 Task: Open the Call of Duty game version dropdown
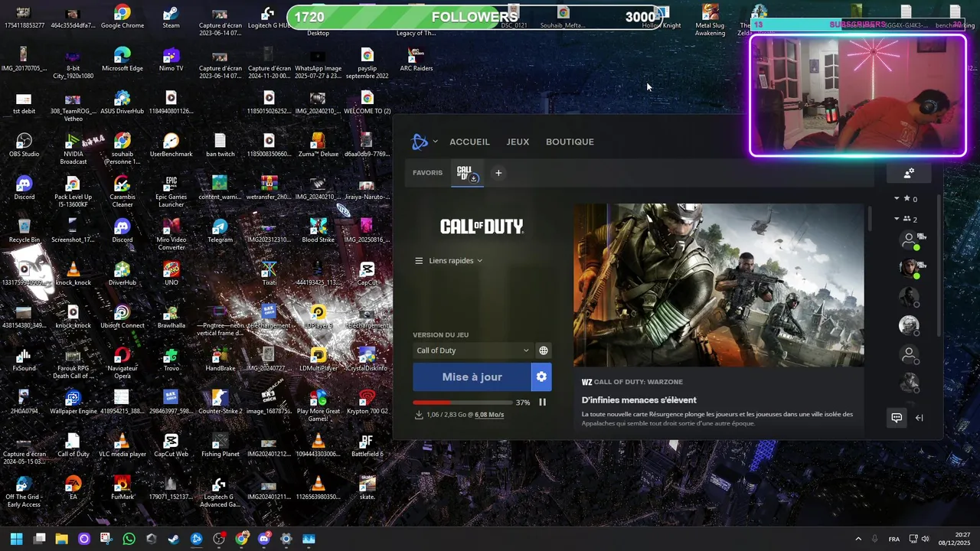(x=472, y=350)
